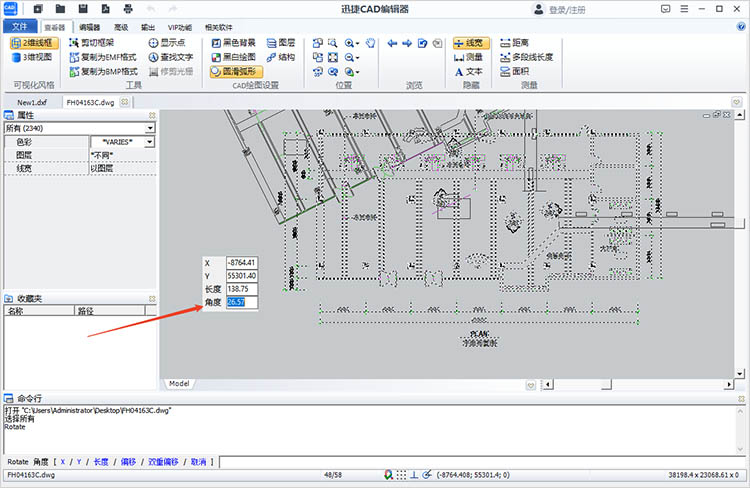
Task: Click the 名称 column header
Action: click(x=39, y=311)
